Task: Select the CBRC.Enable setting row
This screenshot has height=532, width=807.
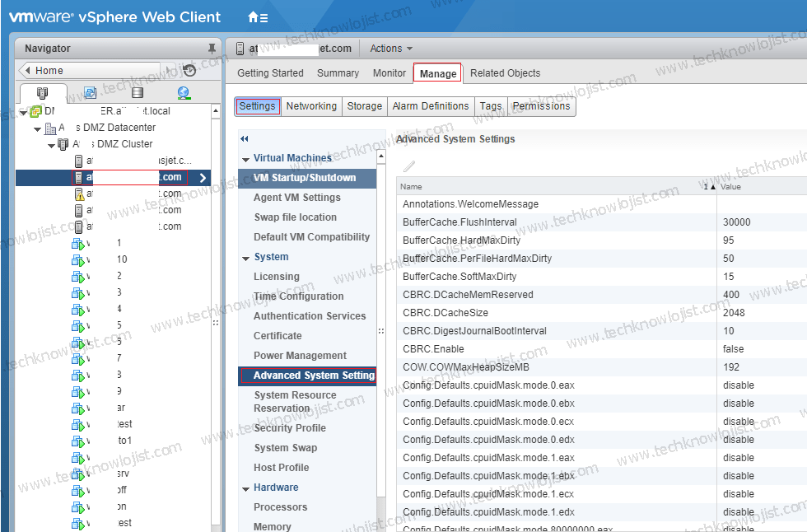Action: (x=602, y=349)
